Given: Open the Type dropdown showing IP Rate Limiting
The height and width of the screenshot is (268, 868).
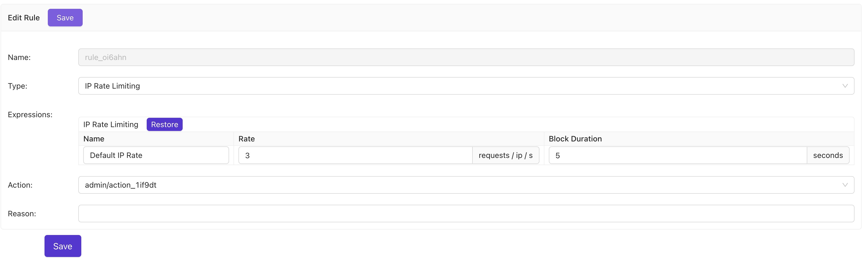Looking at the screenshot, I should 465,86.
